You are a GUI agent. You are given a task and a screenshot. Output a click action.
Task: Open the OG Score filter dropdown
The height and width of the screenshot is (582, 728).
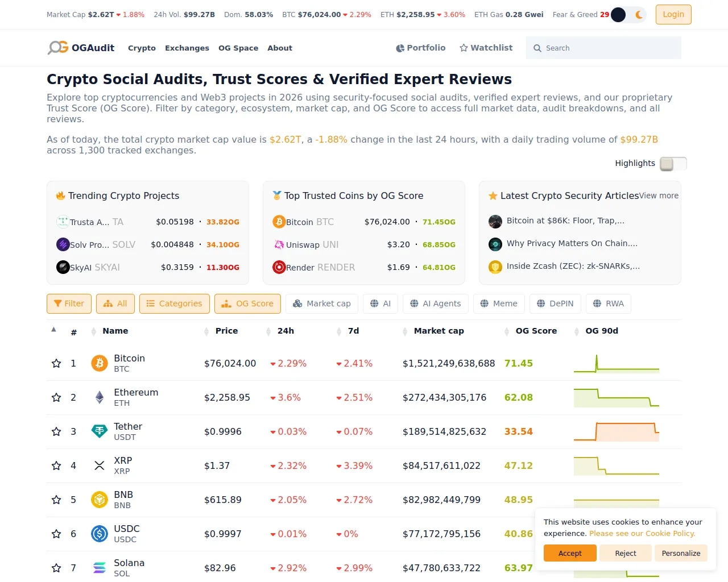(247, 304)
